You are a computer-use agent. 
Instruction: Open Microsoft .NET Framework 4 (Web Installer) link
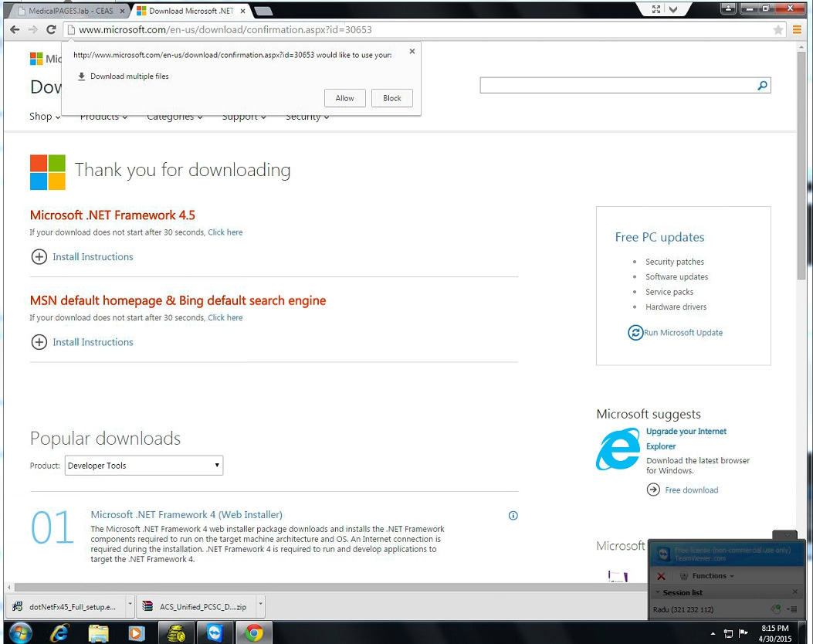click(x=187, y=514)
